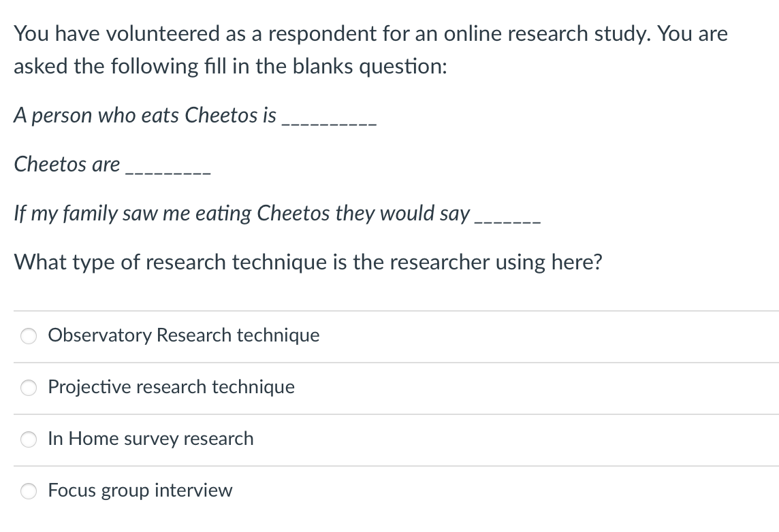779x532 pixels.
Task: Click the italic words 'Cheetos are'
Action: tap(67, 165)
